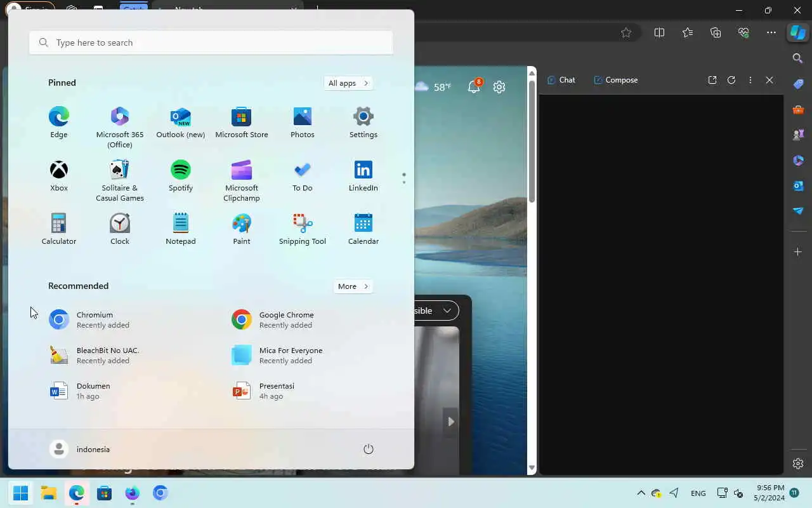Viewport: 812px width, 508px height.
Task: Open Solitaire & Casual Games
Action: 120,180
